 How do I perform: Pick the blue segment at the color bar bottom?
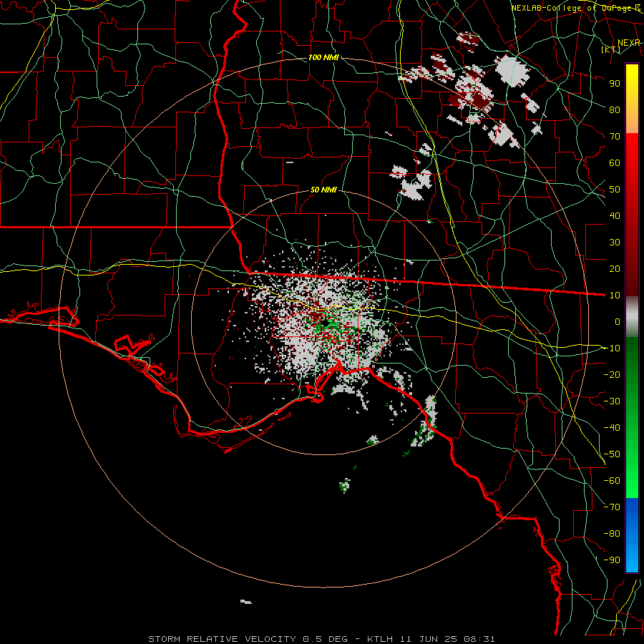632,535
